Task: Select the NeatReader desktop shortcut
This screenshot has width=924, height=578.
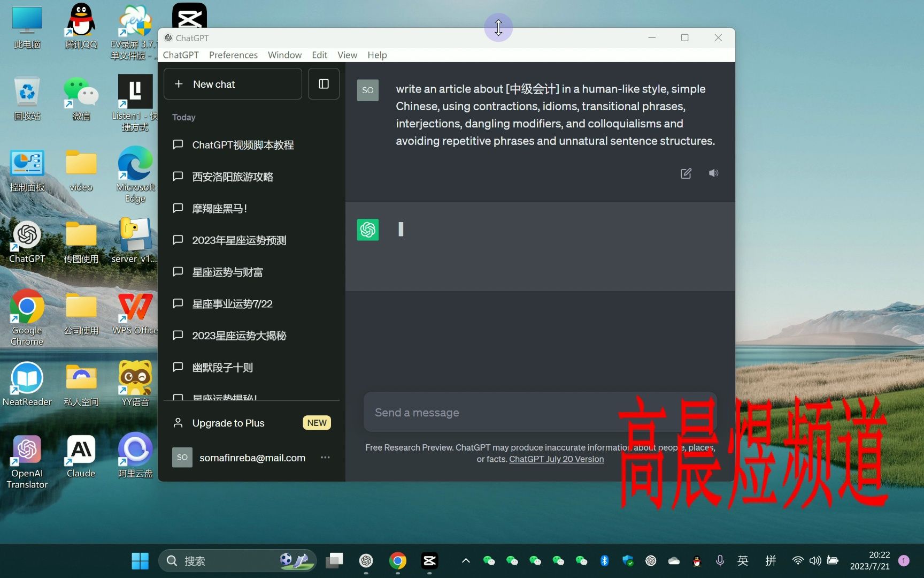Action: (x=27, y=384)
